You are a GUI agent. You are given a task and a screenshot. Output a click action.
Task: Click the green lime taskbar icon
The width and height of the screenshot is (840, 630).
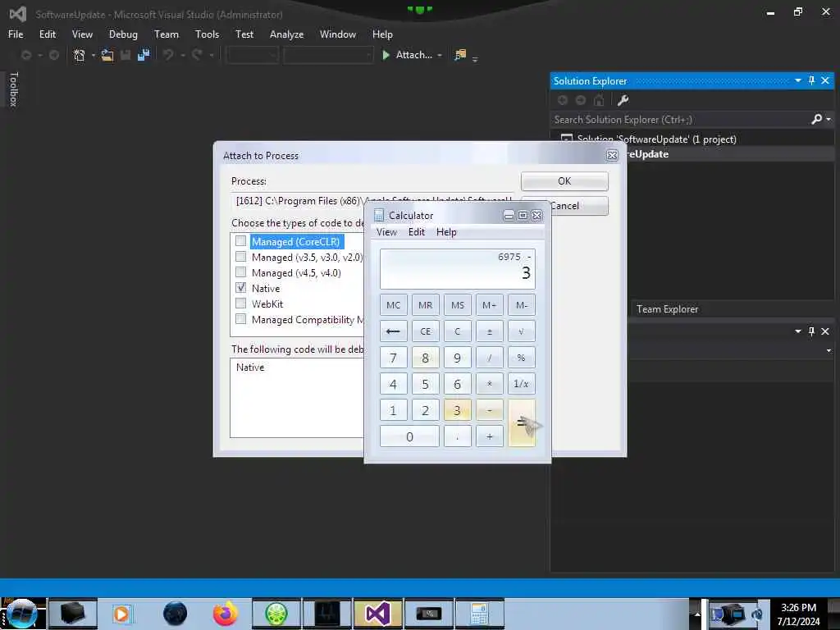pyautogui.click(x=276, y=614)
